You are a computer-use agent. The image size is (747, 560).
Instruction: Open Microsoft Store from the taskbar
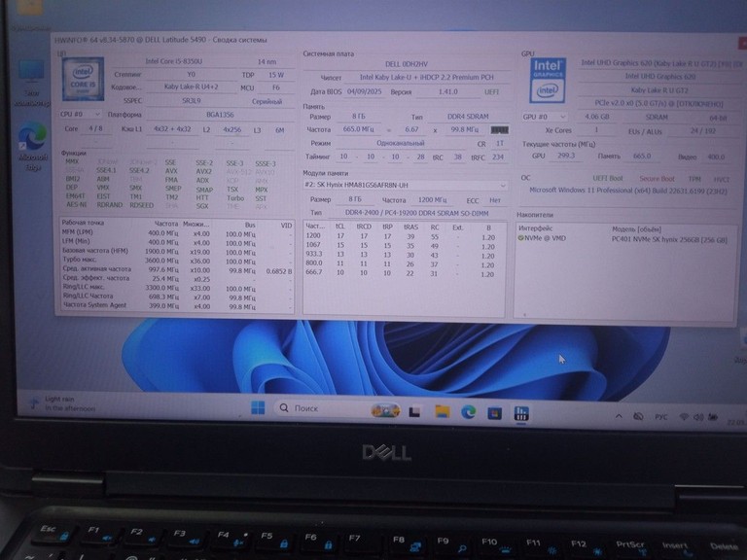pyautogui.click(x=494, y=413)
